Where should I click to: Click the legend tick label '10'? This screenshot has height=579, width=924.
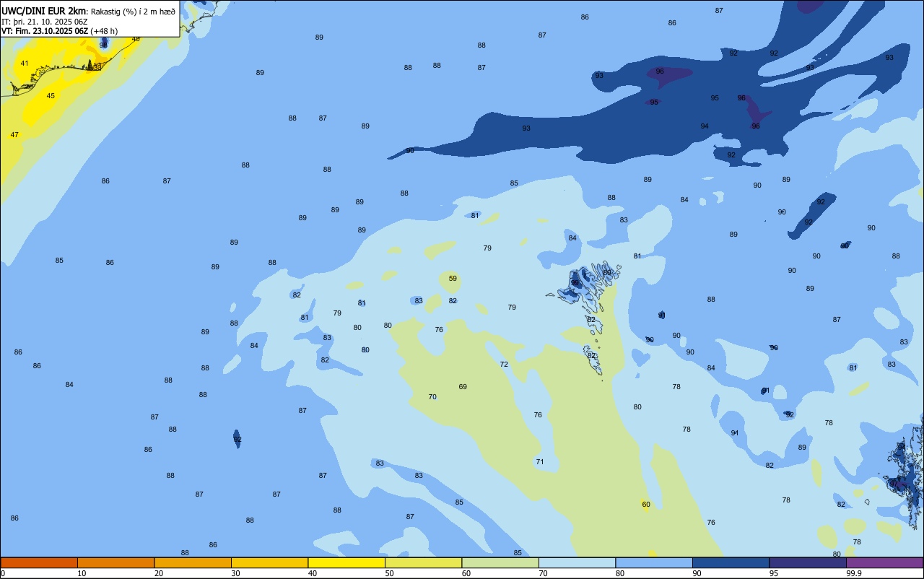point(82,573)
